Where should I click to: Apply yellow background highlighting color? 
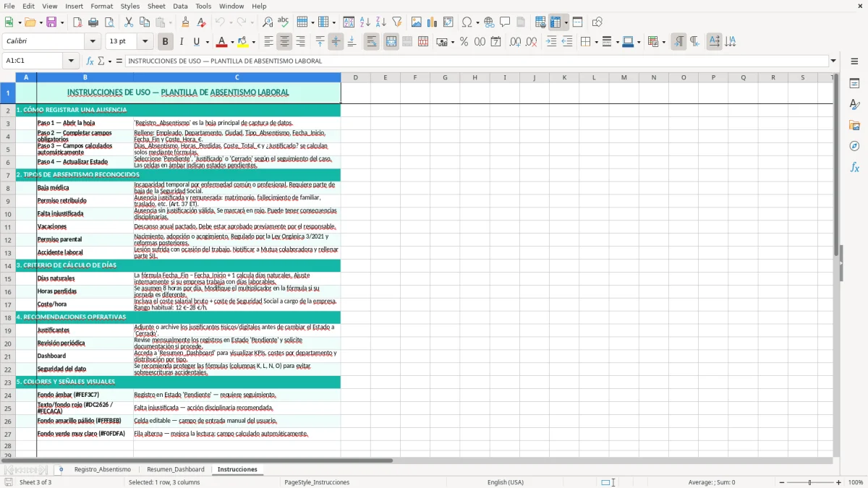[242, 42]
